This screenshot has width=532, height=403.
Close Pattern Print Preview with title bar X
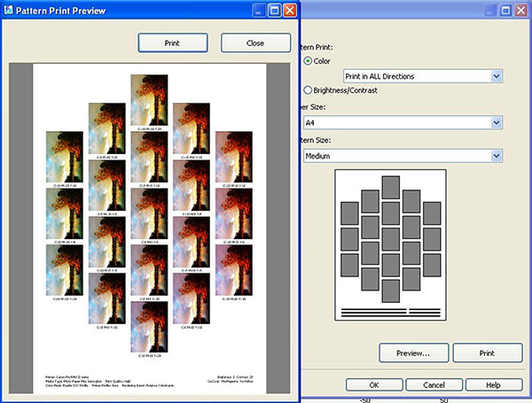pyautogui.click(x=292, y=11)
